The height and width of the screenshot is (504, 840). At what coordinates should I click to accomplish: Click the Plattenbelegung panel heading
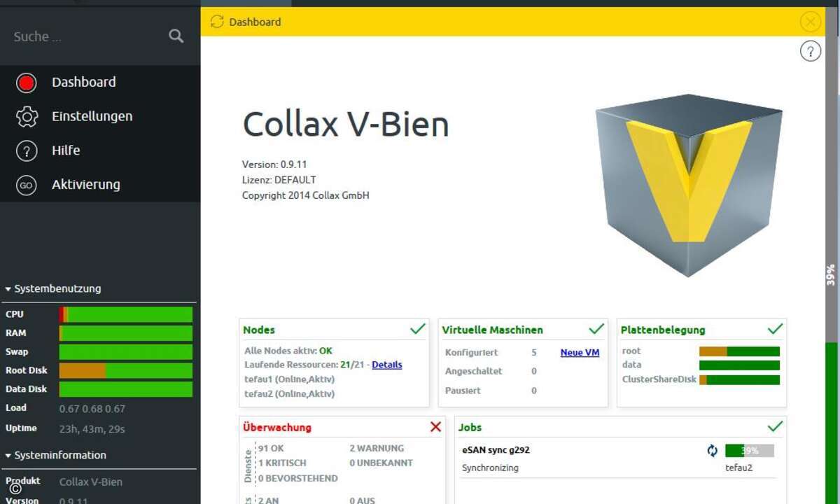click(663, 330)
